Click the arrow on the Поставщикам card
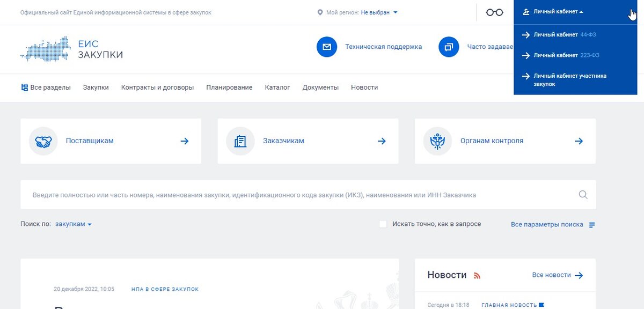Viewport: 644px width, 309px height. pos(184,141)
